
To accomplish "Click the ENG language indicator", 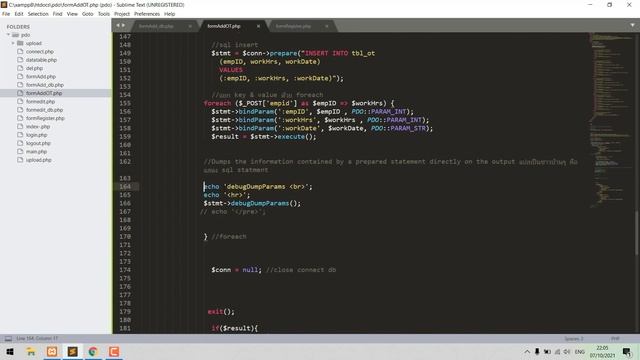I will [x=580, y=351].
